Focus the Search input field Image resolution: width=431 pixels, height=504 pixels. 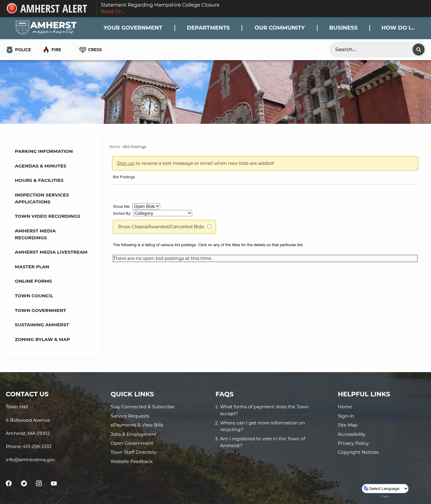pos(371,49)
